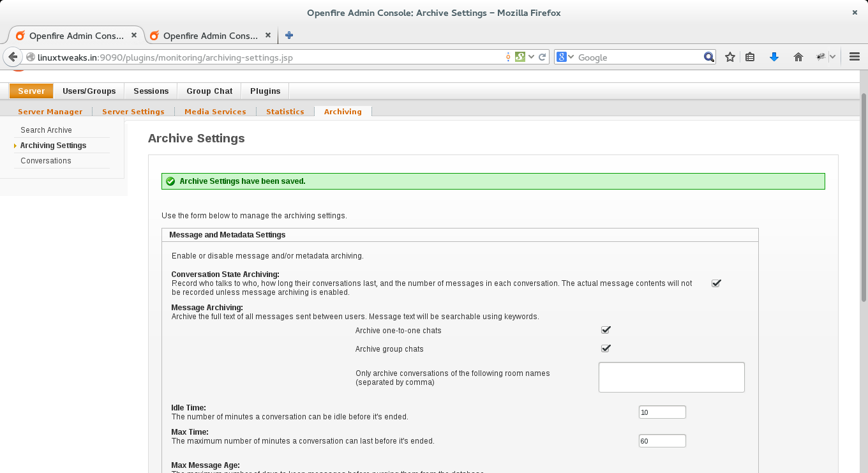Click the Firebug bug icon in toolbar

coord(821,57)
